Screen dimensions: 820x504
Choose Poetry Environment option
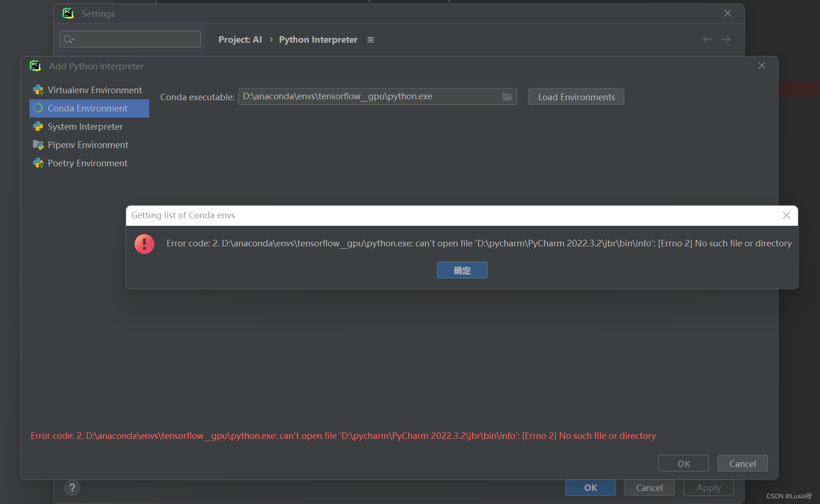[89, 163]
